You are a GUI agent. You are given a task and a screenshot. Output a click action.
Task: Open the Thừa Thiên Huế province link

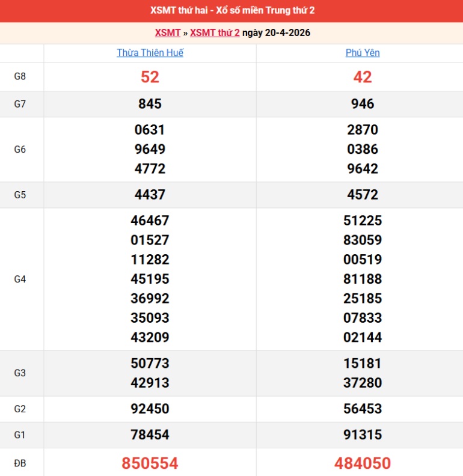coord(150,53)
